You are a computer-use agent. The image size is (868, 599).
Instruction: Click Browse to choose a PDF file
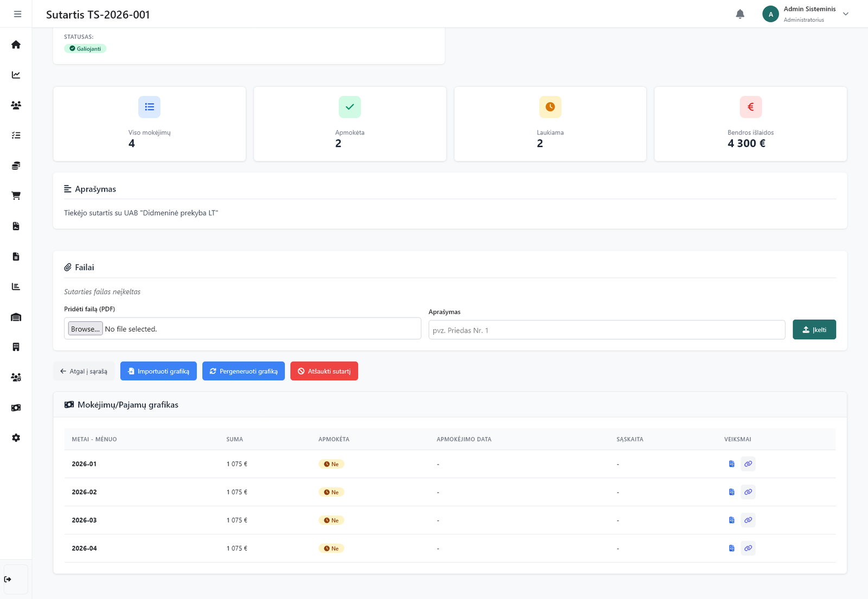coord(85,329)
